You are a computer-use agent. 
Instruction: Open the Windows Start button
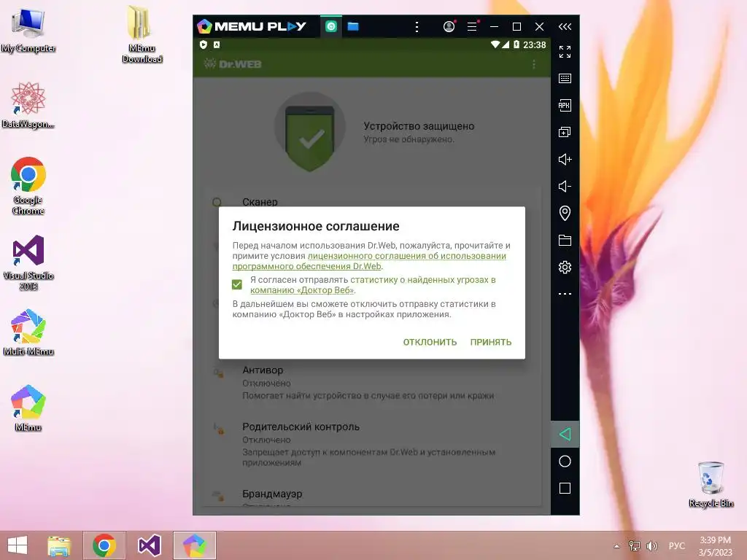click(x=18, y=545)
